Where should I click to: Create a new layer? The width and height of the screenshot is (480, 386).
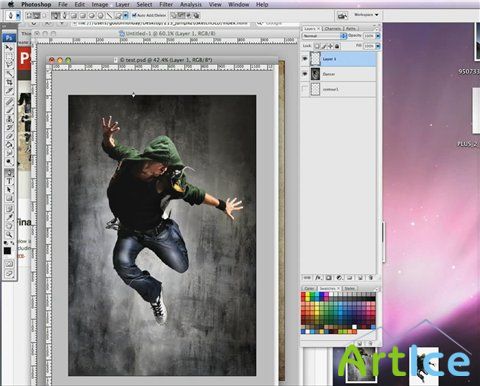coord(360,277)
